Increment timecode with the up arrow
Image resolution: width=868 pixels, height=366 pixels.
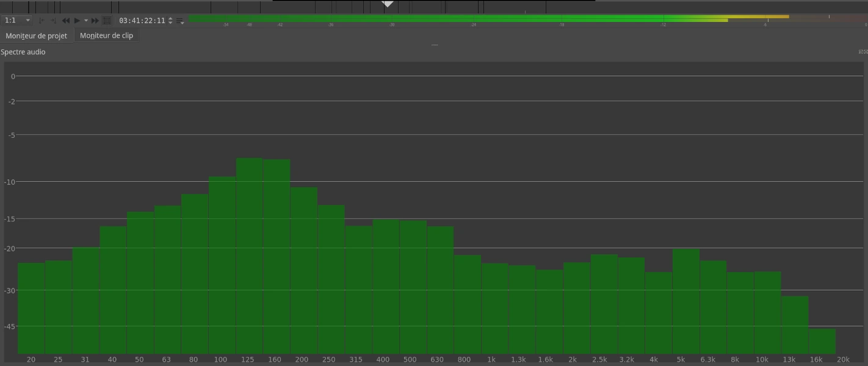pyautogui.click(x=170, y=18)
